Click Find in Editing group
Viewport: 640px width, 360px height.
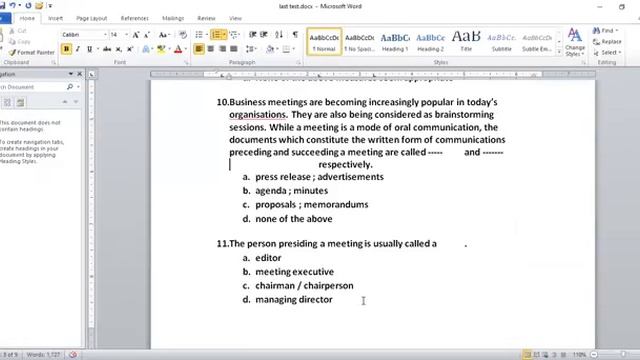605,31
